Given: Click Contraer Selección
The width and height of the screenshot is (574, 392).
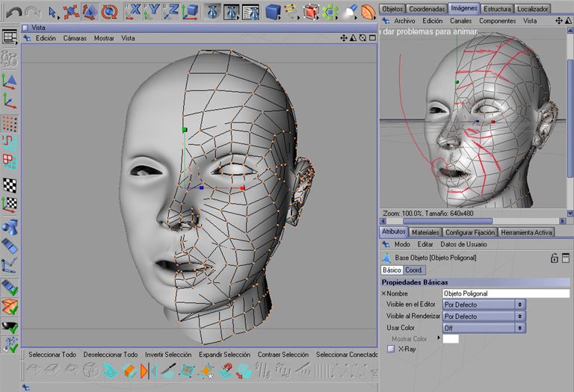Looking at the screenshot, I should [283, 355].
